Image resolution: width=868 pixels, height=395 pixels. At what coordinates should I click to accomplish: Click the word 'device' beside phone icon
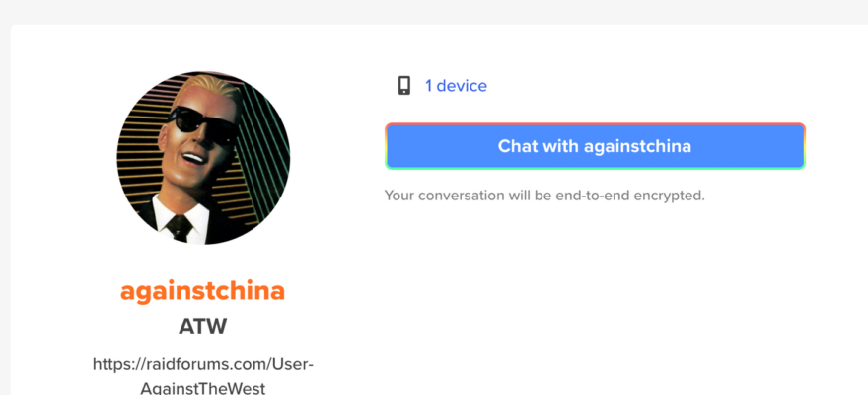click(x=462, y=86)
